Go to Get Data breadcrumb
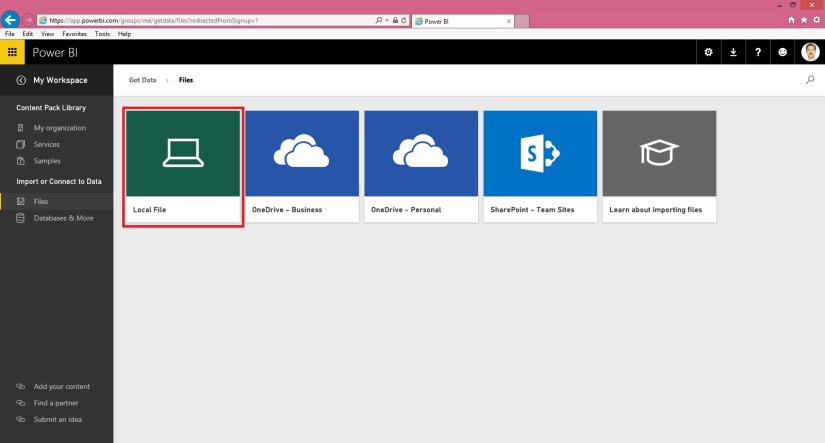Screen dimensions: 825x443 point(143,80)
